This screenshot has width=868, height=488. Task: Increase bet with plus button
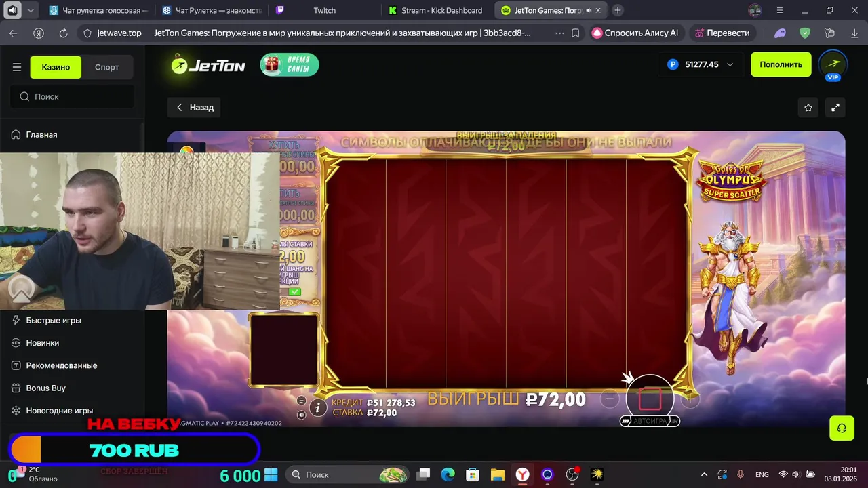click(690, 399)
